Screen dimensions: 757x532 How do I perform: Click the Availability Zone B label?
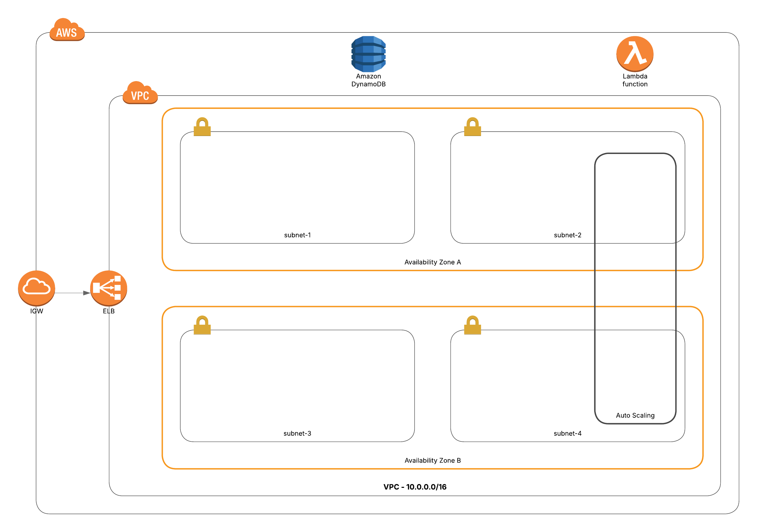pyautogui.click(x=432, y=460)
